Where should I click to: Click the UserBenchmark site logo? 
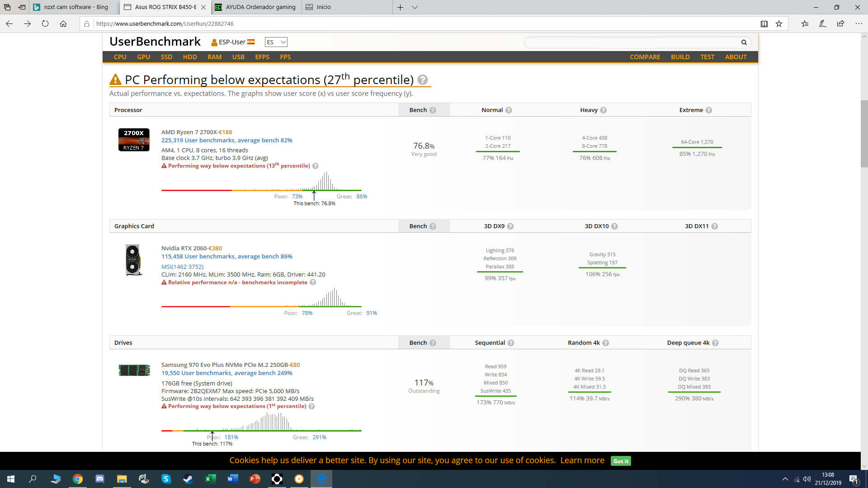(x=155, y=42)
